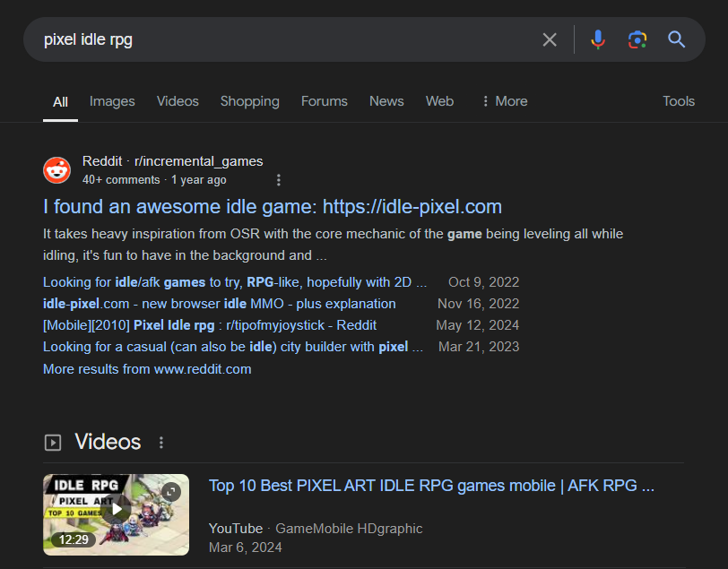This screenshot has width=728, height=569.
Task: Open 'Top 10 Best PIXEL ART IDLE RPG' video
Action: pos(431,486)
